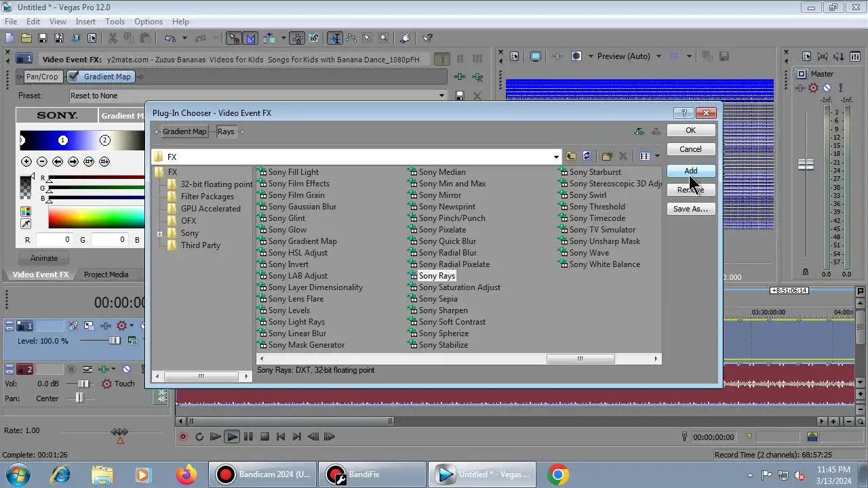
Task: Create a new project from the toolbar
Action: [x=10, y=39]
